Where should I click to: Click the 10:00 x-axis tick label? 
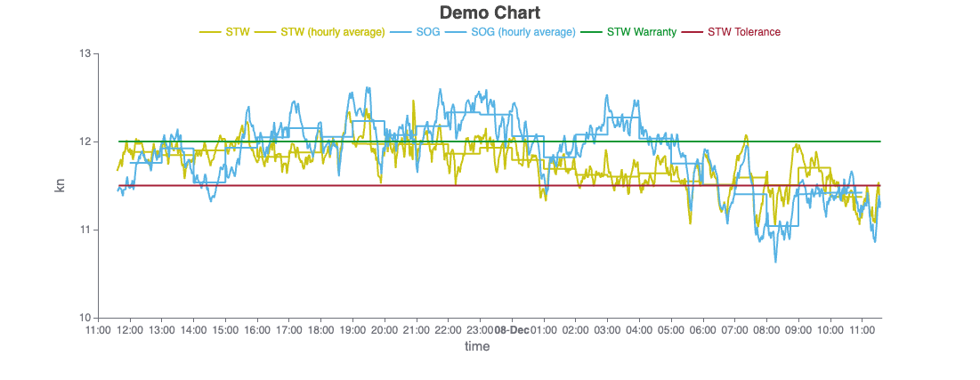point(830,328)
